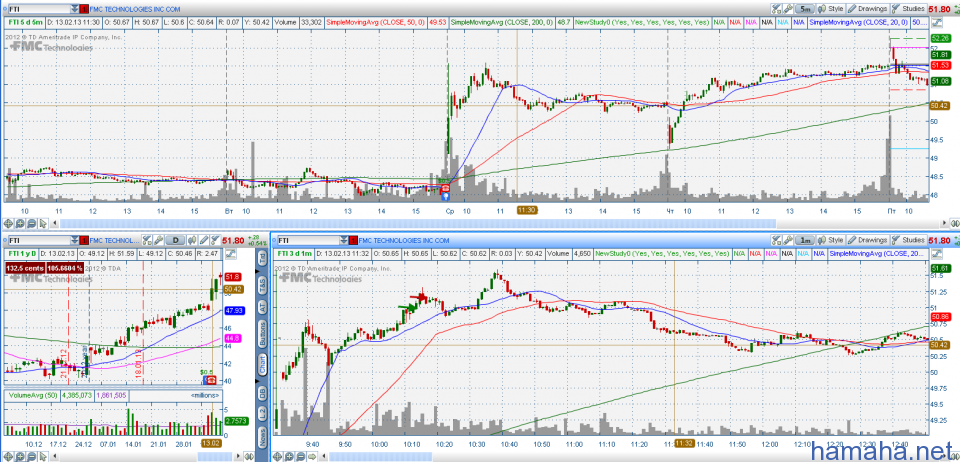
Task: Click the scroll arrows at the right end of the top chart scrollbar
Action: tap(953, 223)
